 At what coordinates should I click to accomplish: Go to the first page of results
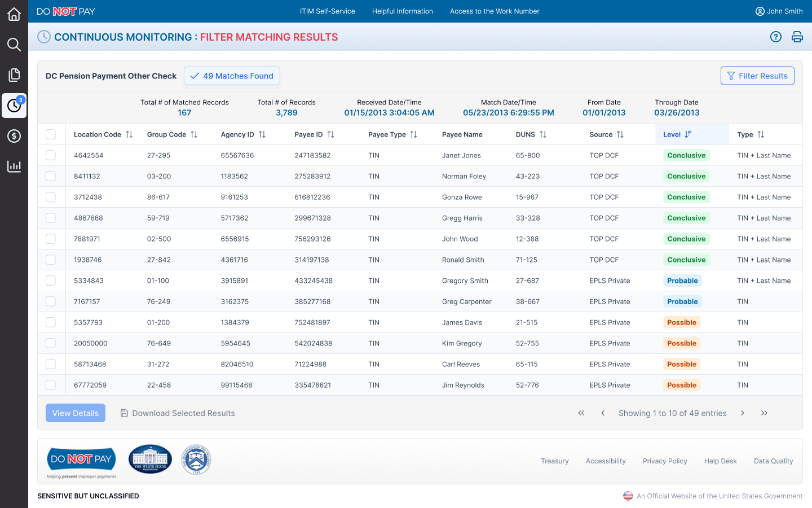(x=581, y=413)
